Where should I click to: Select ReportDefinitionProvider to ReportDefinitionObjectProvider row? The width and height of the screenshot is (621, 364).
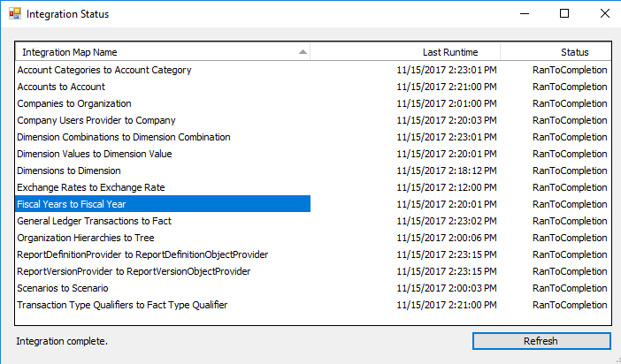[313, 254]
